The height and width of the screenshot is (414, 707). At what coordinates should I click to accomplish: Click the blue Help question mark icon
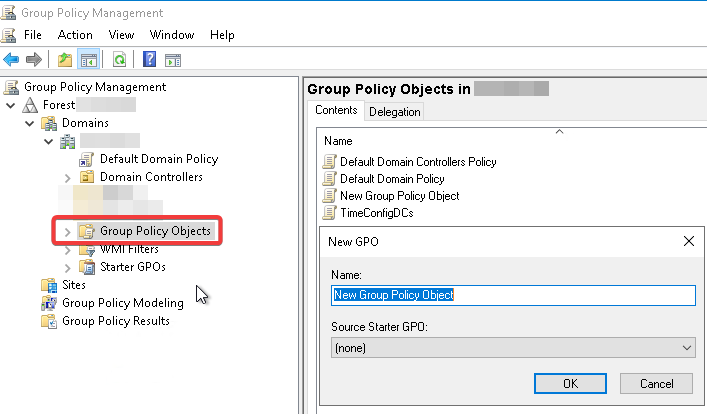click(149, 60)
